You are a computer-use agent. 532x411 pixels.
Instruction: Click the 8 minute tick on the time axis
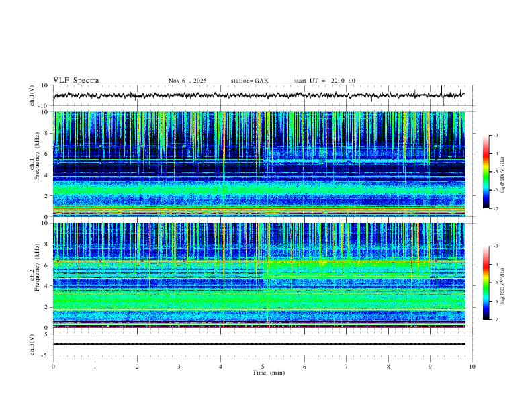tap(388, 367)
